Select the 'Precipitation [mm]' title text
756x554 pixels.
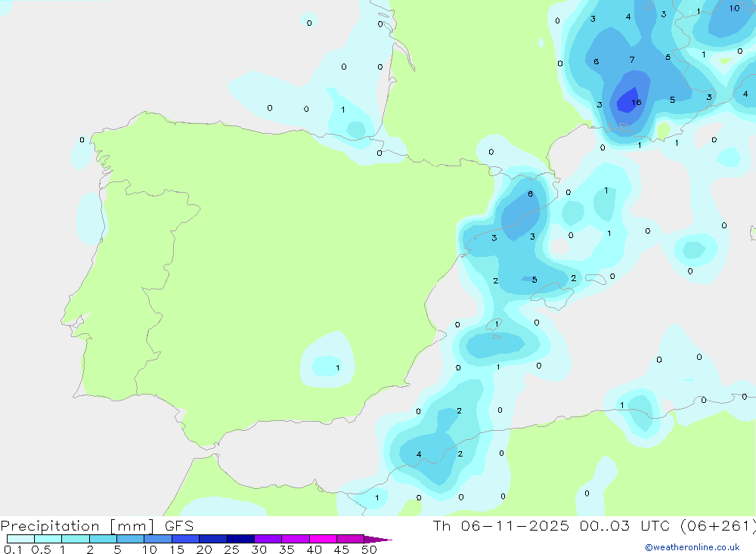77,526
